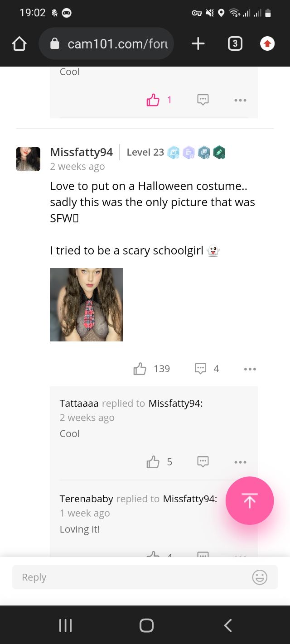Open the emoji picker in reply box

point(260,577)
